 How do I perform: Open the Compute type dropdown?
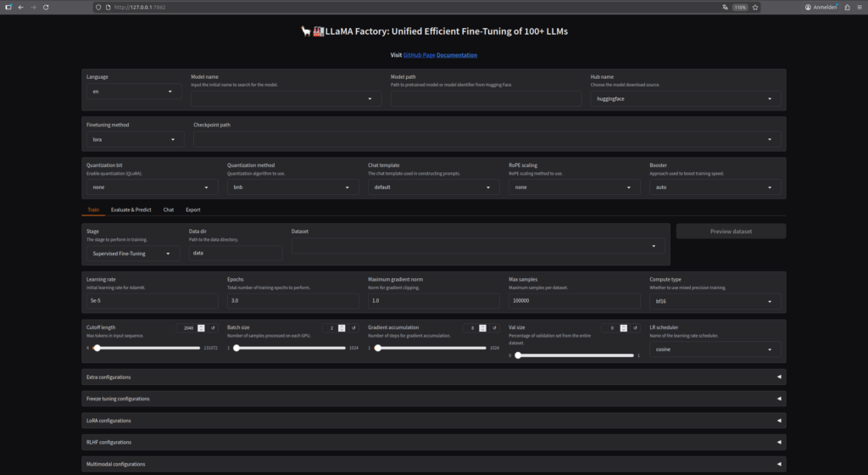(715, 301)
